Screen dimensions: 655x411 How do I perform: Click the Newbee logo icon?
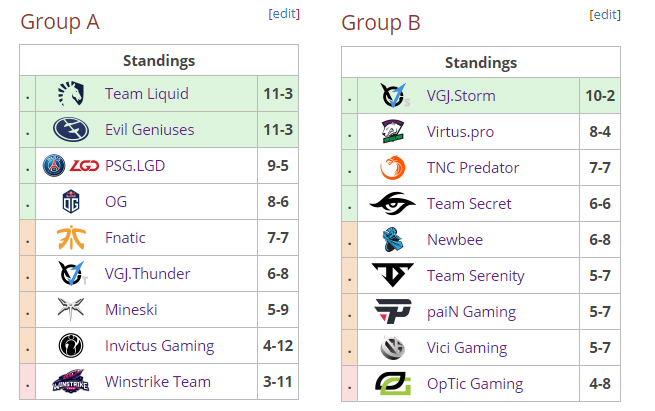392,240
